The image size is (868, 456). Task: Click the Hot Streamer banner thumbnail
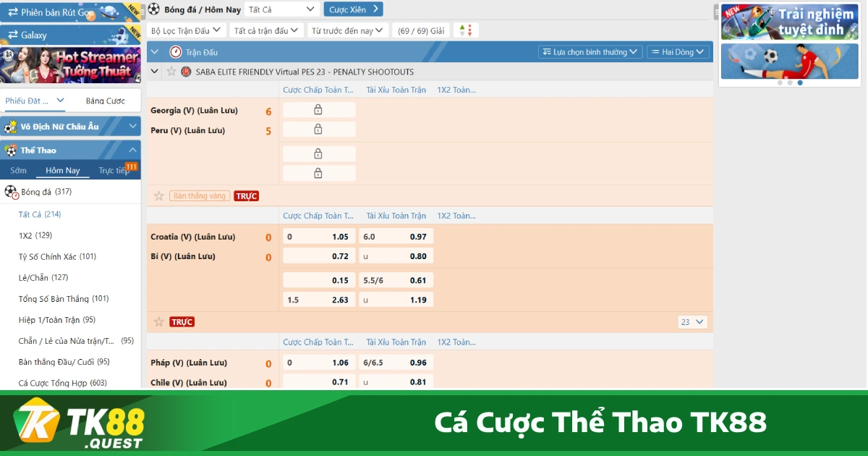point(70,65)
